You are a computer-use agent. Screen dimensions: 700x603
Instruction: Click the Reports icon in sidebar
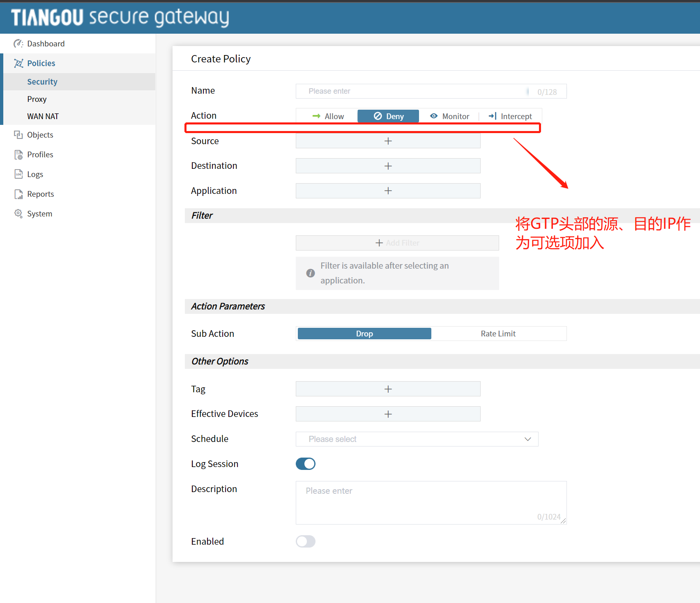pyautogui.click(x=18, y=194)
